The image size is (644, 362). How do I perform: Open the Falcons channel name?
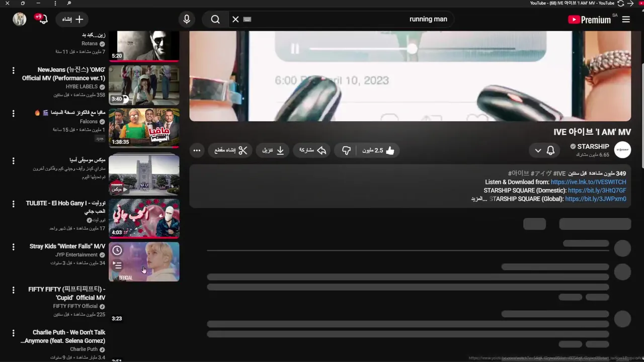pyautogui.click(x=89, y=122)
